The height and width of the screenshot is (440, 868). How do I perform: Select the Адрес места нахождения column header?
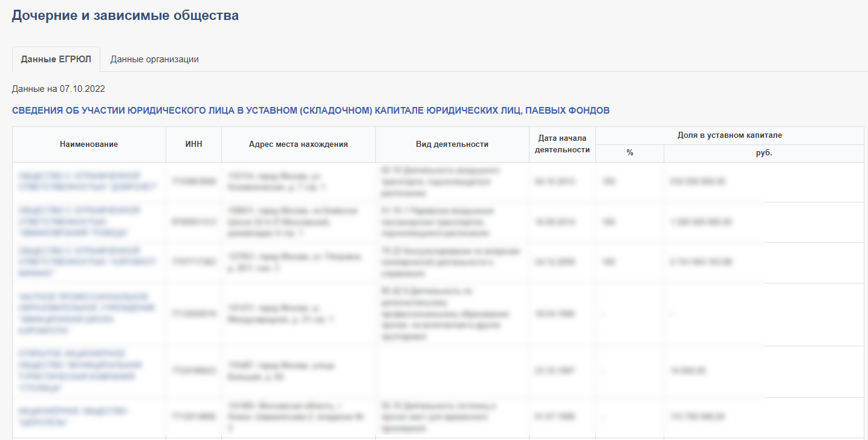298,144
